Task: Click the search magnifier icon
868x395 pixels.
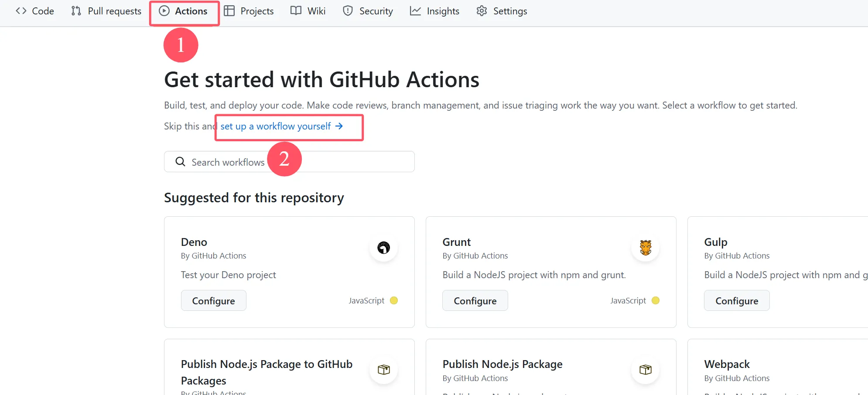Action: (180, 162)
